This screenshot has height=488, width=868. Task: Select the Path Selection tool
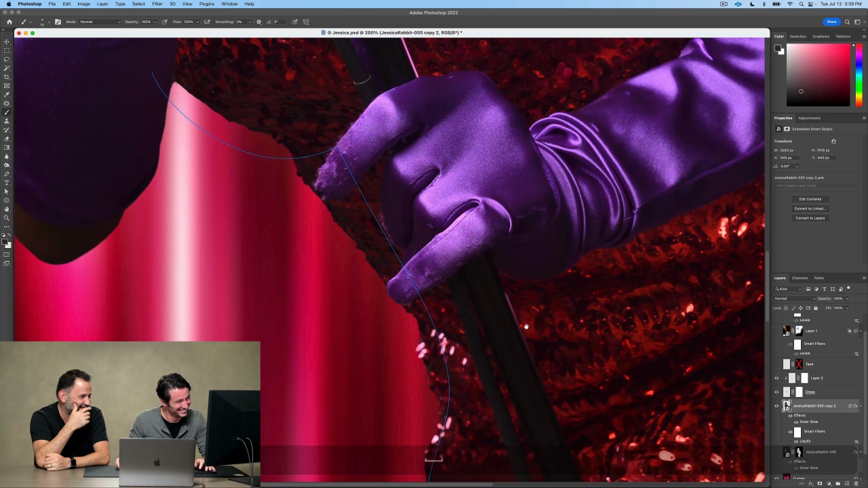[x=7, y=192]
